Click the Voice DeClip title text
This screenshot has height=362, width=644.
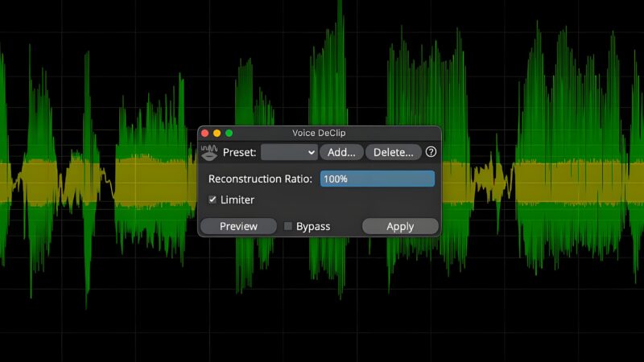click(x=319, y=133)
